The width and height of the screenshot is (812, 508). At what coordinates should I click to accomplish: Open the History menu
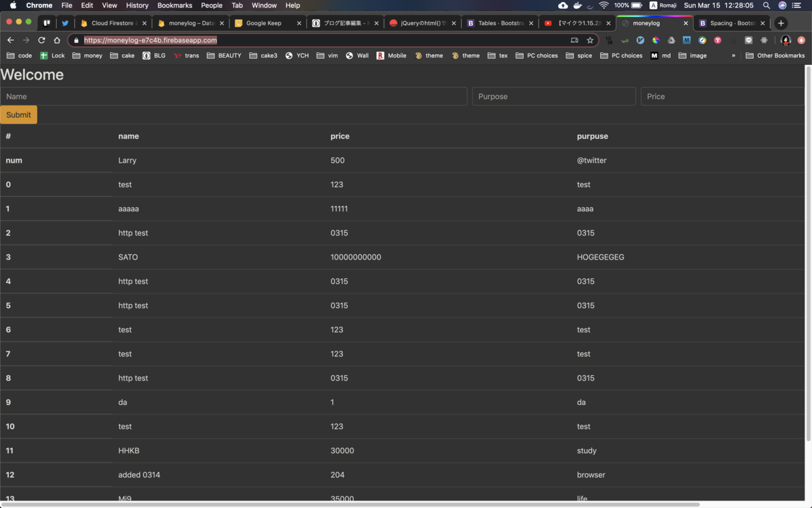[x=137, y=5]
